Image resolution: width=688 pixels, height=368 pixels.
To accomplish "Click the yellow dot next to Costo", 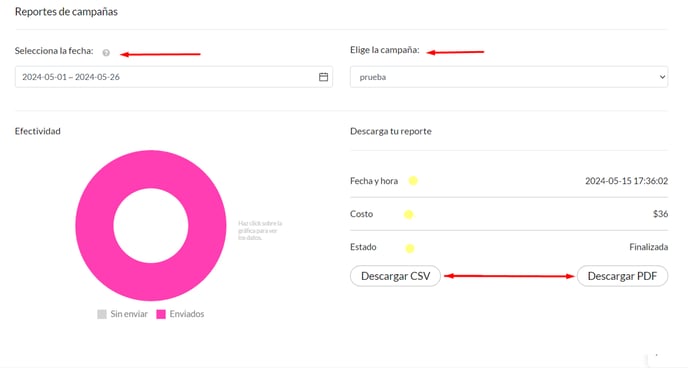I will coord(408,214).
